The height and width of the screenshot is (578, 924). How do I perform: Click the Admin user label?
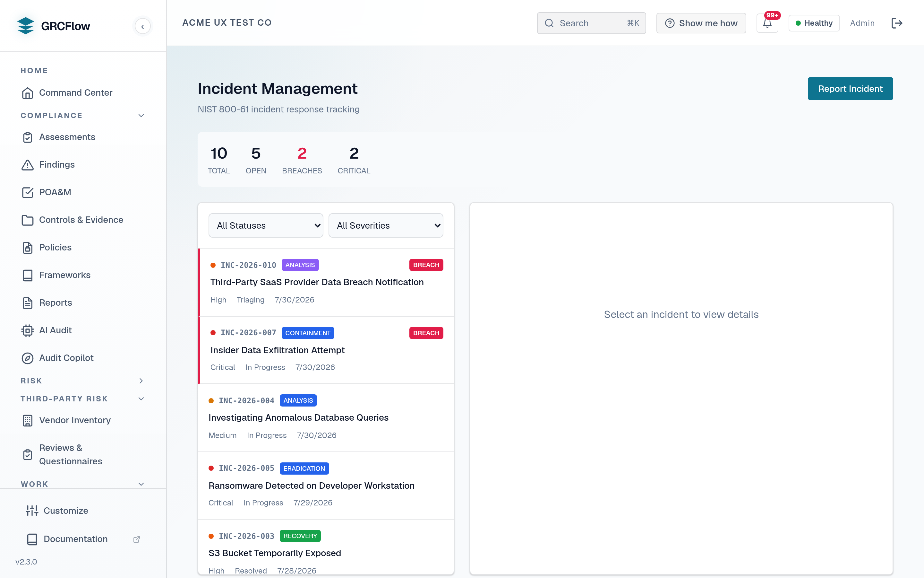click(x=862, y=23)
